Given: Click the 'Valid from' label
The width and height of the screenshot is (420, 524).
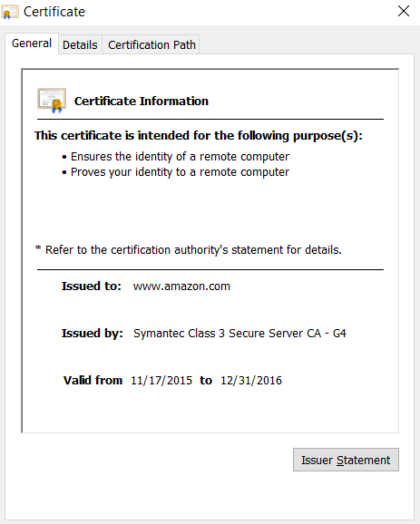Looking at the screenshot, I should (93, 380).
